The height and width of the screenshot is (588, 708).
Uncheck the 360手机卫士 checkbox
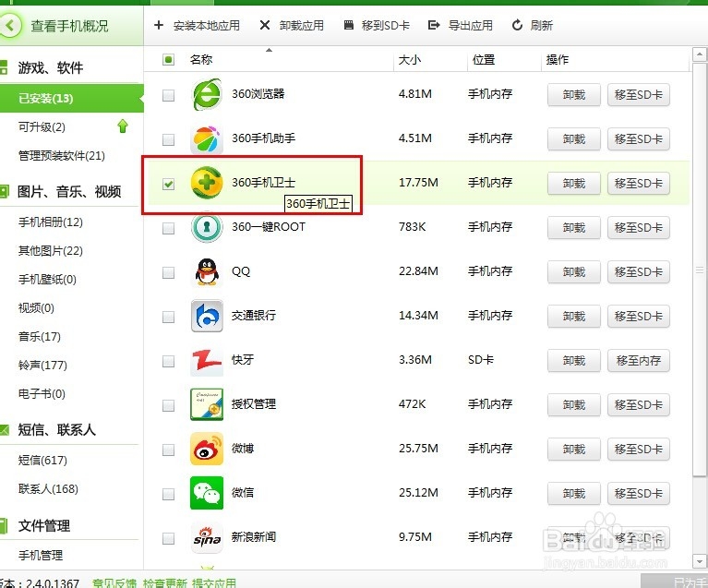tap(168, 184)
